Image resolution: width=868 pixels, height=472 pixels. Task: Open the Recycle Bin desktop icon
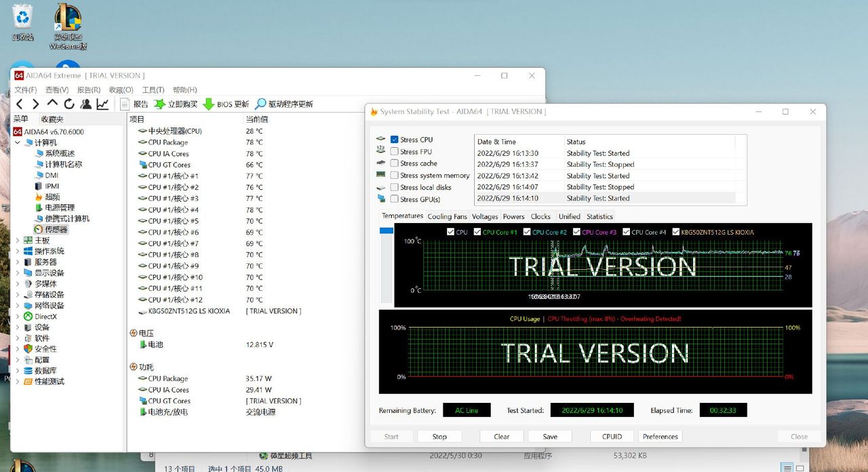[22, 19]
